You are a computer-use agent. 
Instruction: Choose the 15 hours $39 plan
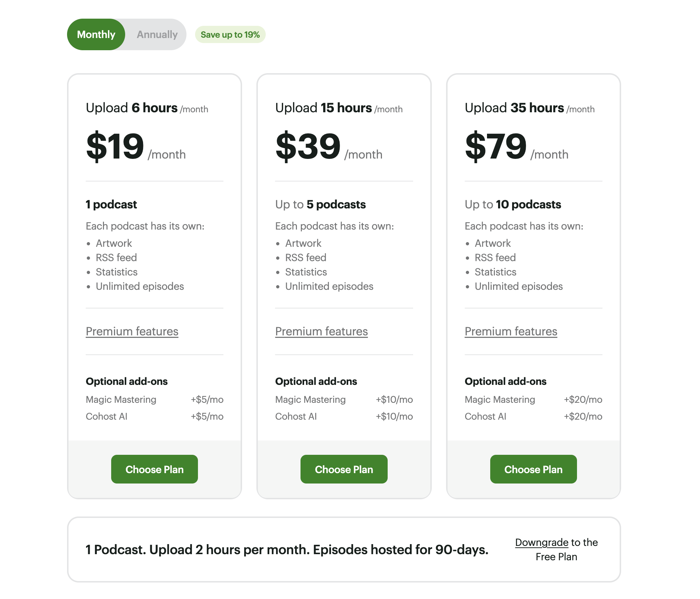(344, 469)
